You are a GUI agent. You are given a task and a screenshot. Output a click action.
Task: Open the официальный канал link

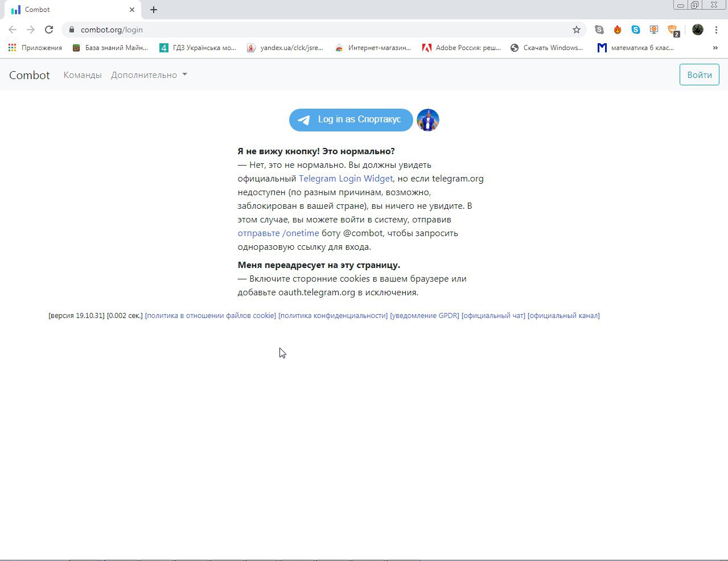(x=564, y=316)
